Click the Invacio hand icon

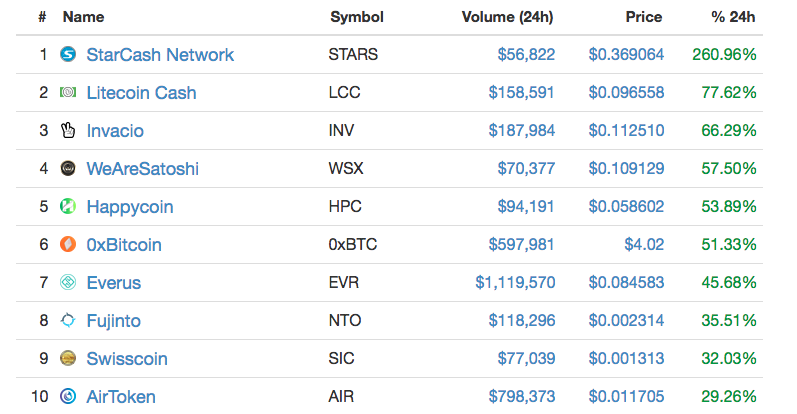(x=68, y=130)
